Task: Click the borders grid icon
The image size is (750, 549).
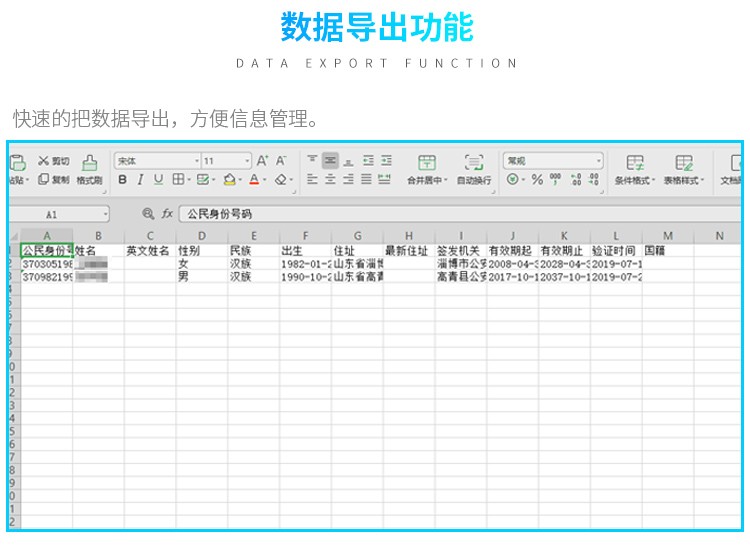Action: (179, 180)
